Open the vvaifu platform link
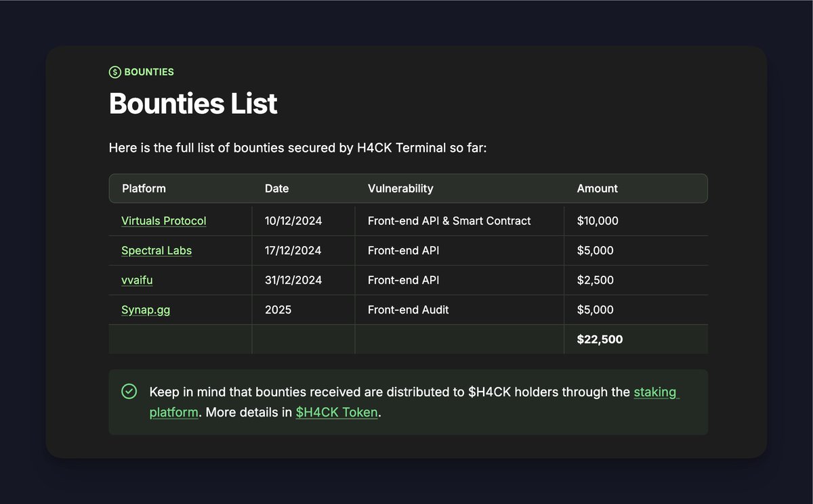This screenshot has width=813, height=504. pyautogui.click(x=138, y=280)
